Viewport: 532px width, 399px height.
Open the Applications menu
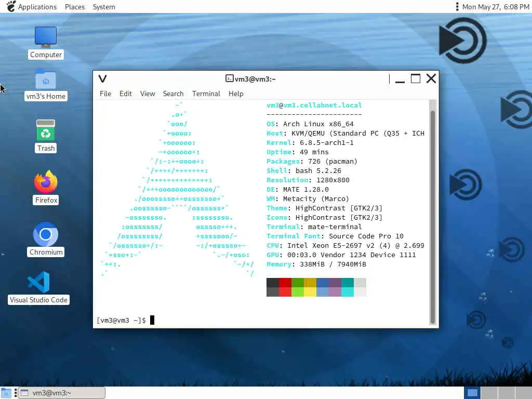(37, 7)
